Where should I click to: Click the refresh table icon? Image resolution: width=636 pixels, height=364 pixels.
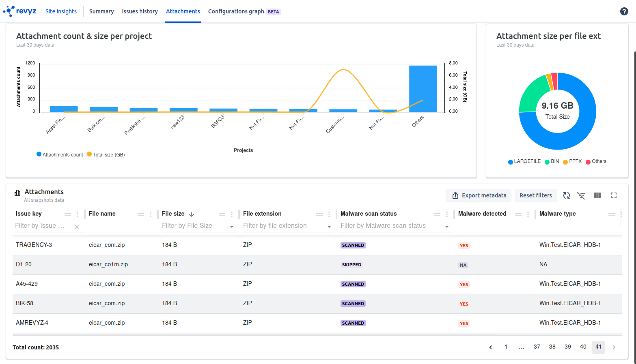point(566,195)
